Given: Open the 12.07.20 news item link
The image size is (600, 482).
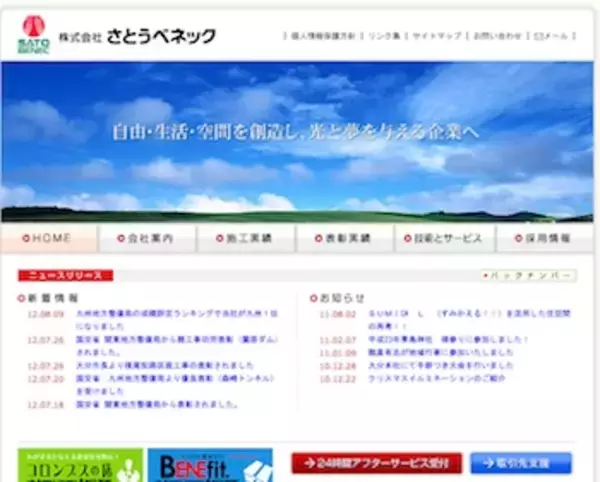Looking at the screenshot, I should click(x=175, y=384).
